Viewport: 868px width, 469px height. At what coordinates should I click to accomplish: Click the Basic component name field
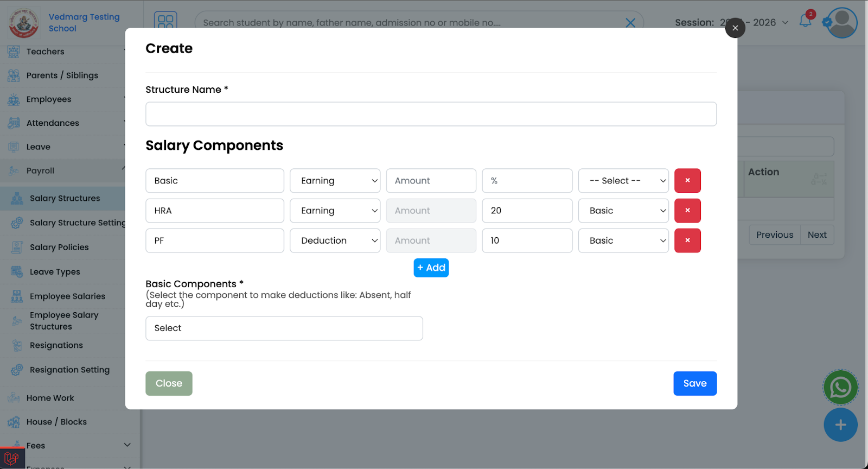(215, 181)
